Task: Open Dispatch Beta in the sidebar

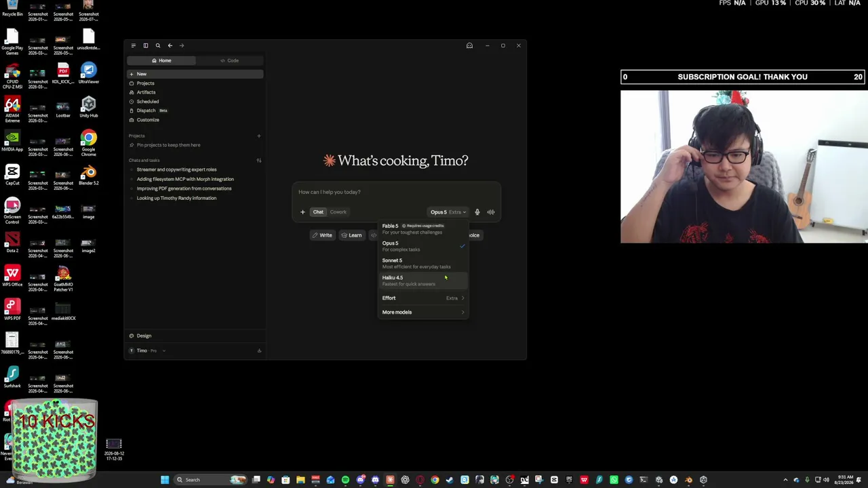Action: 195,110
